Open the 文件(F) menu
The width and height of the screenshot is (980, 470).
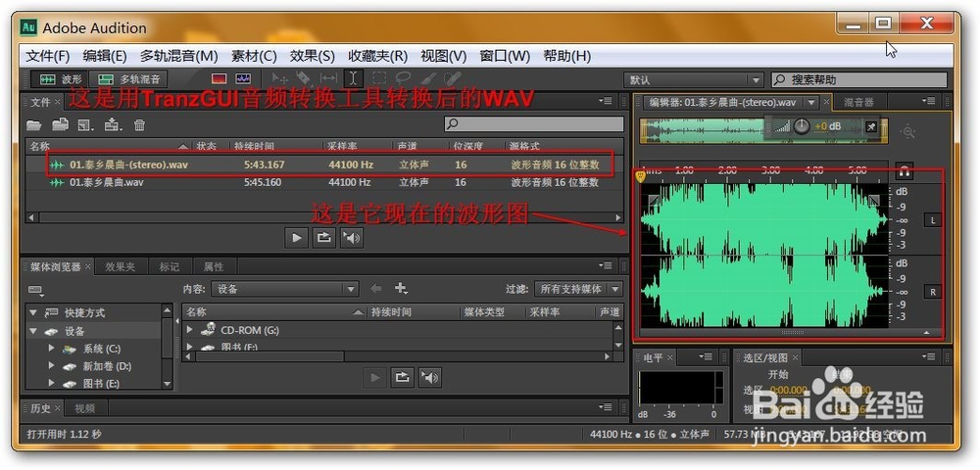pos(47,56)
